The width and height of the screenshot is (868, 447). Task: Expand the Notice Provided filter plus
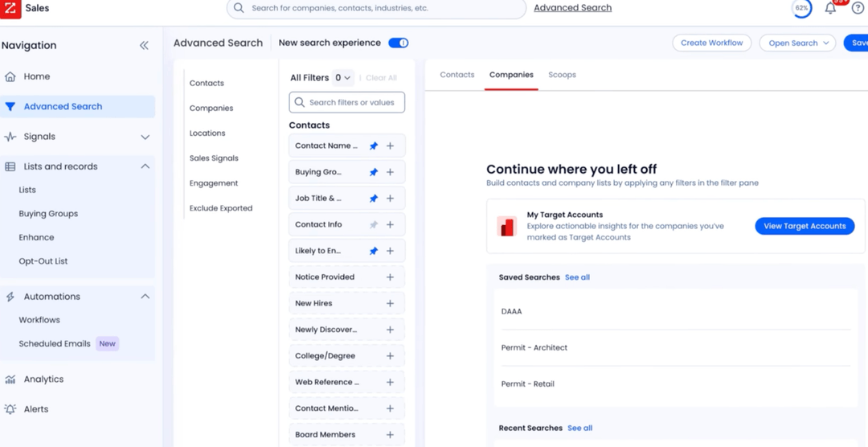point(391,277)
